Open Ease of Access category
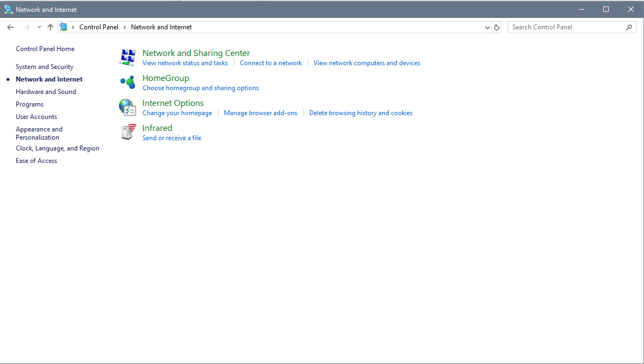Screen dimensions: 644x364 coord(36,161)
